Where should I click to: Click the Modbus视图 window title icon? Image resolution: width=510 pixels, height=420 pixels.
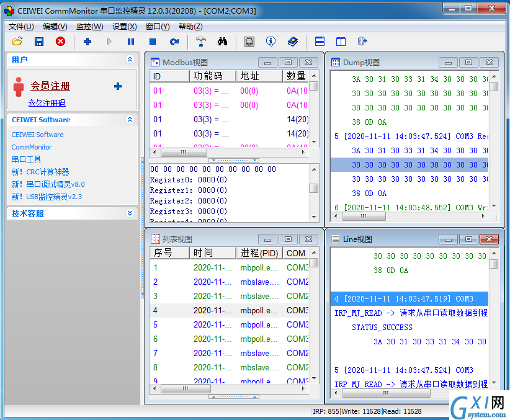(155, 62)
